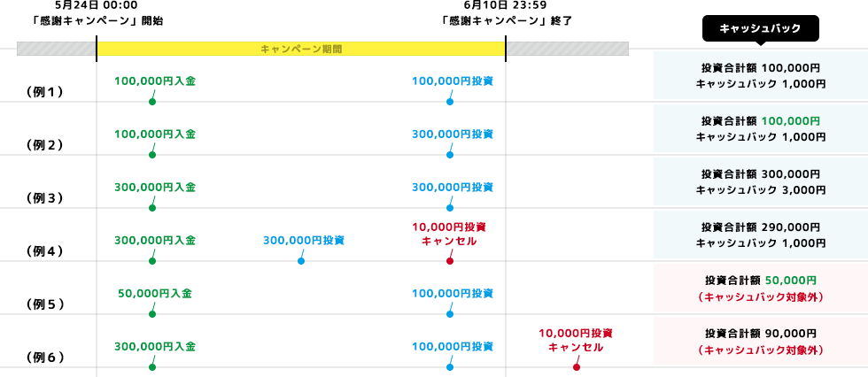Screen dimensions: 868x377
Task: Click the blue 300,000円投資 dot in 例2 row
Action: 450,155
